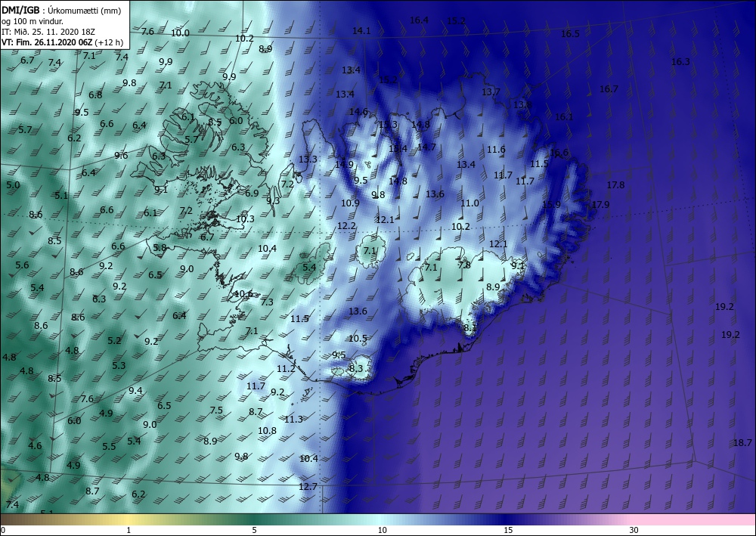Image resolution: width=756 pixels, height=536 pixels.
Task: Select the VT: Fim. 26.11.2020 06Z line
Action: coord(62,42)
